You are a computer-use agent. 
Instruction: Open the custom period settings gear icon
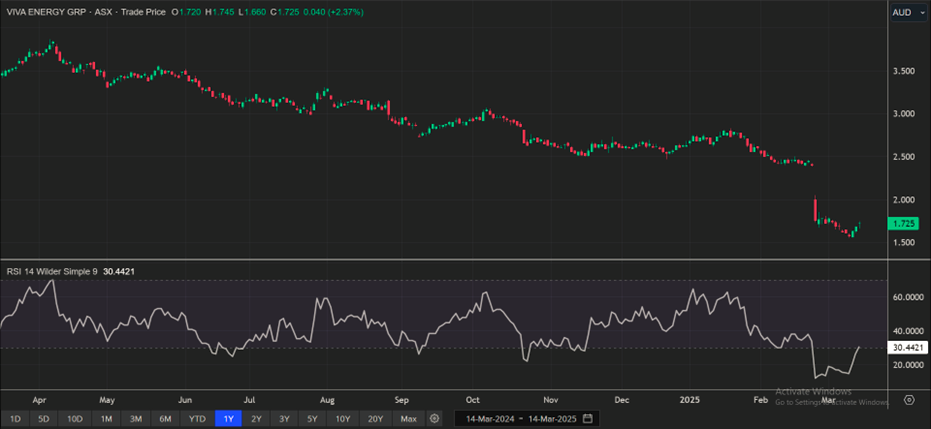435,418
